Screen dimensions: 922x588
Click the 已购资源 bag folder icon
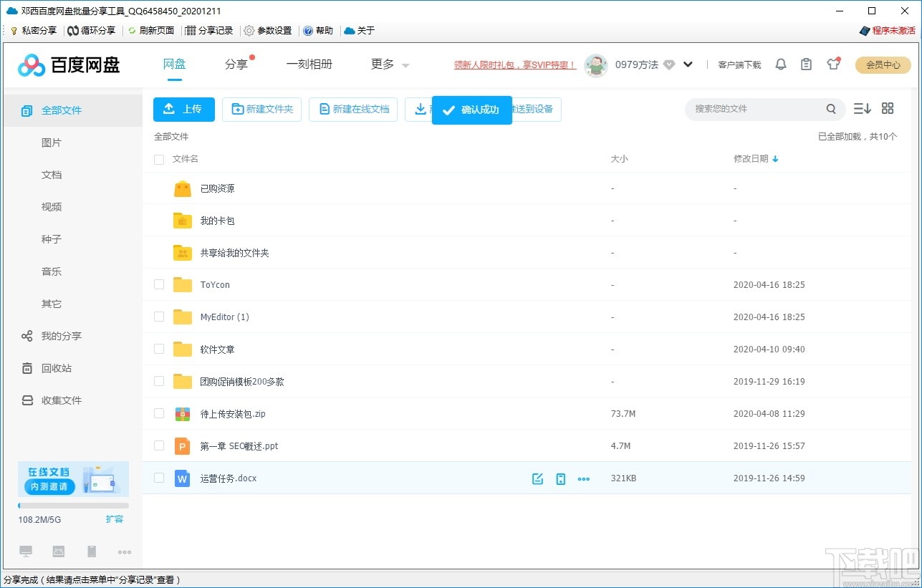[183, 188]
